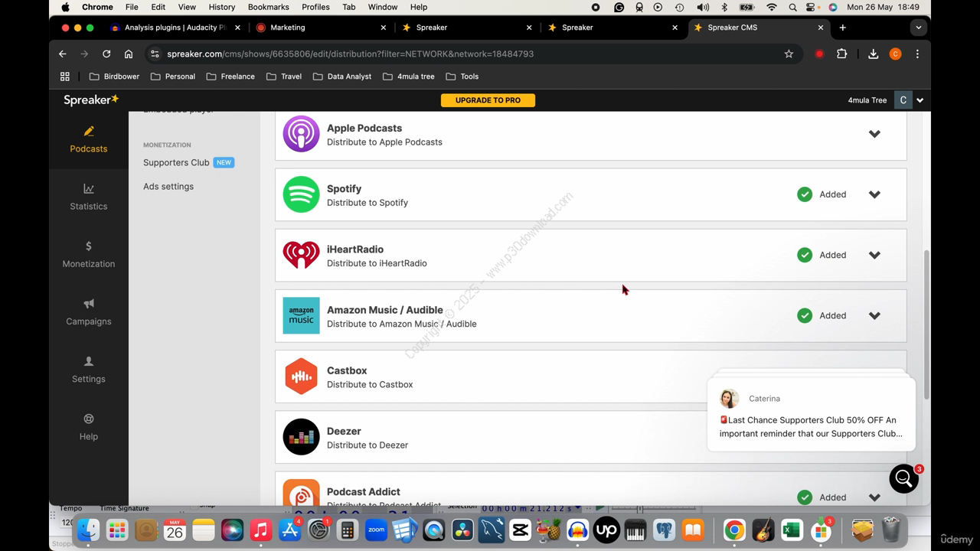Click the Wi-Fi icon in menu bar

pyautogui.click(x=772, y=7)
